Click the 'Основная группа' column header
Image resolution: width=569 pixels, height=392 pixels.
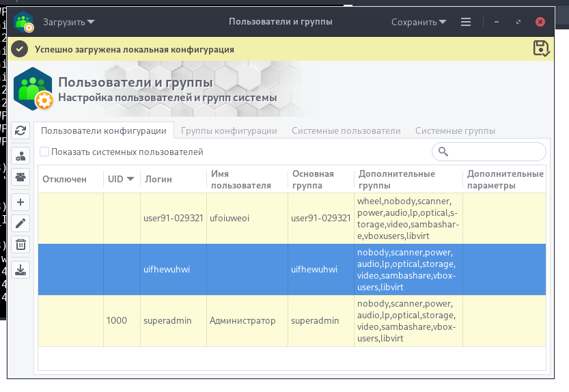pos(312,180)
